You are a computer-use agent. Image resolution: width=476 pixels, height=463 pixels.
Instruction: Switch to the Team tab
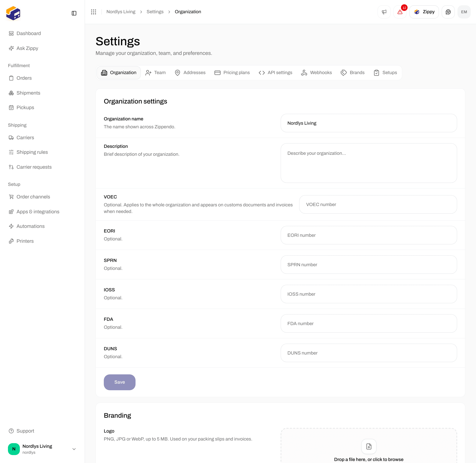(x=155, y=73)
